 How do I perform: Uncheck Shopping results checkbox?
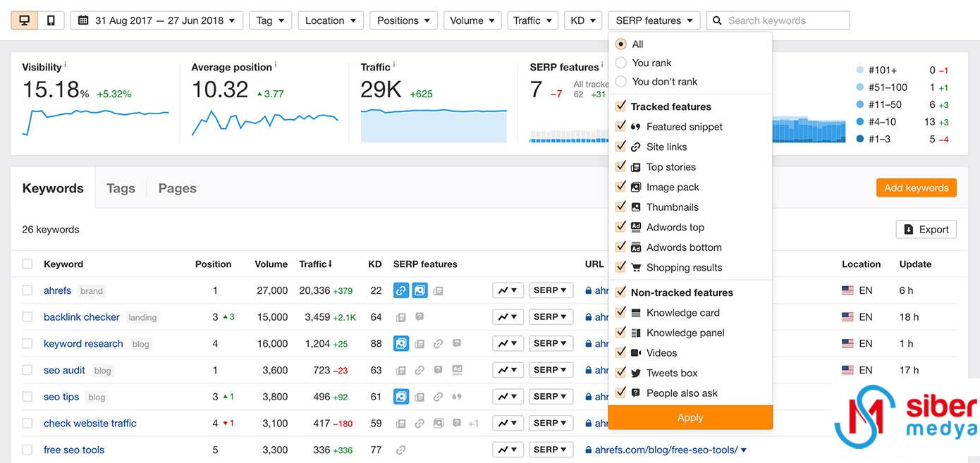620,267
